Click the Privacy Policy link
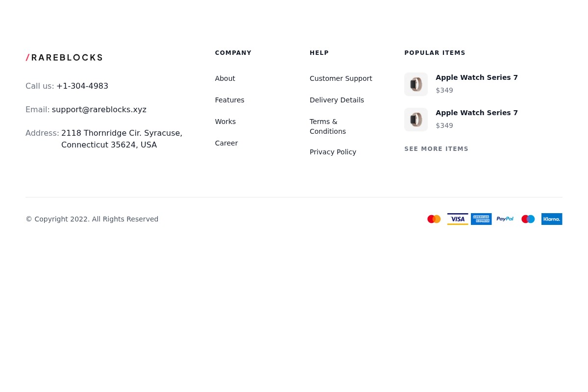 click(x=333, y=152)
